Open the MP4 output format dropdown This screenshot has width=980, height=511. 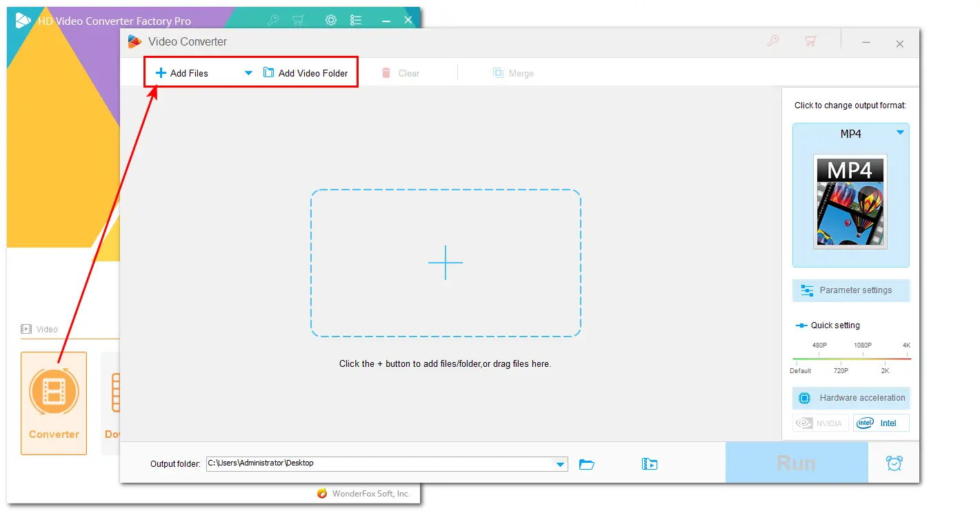pyautogui.click(x=900, y=132)
